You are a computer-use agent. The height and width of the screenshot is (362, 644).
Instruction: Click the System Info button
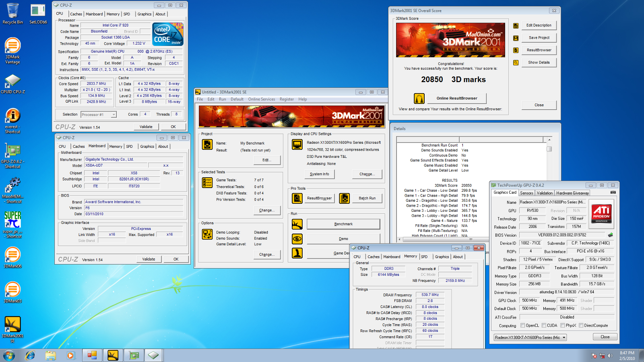pos(320,174)
